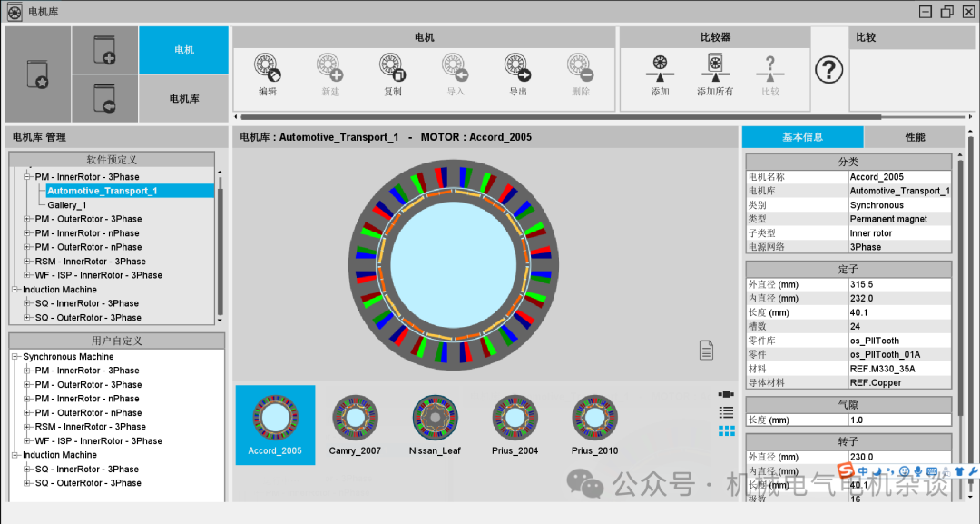Click the Delete motor (删除) icon
This screenshot has width=980, height=524.
coord(580,67)
